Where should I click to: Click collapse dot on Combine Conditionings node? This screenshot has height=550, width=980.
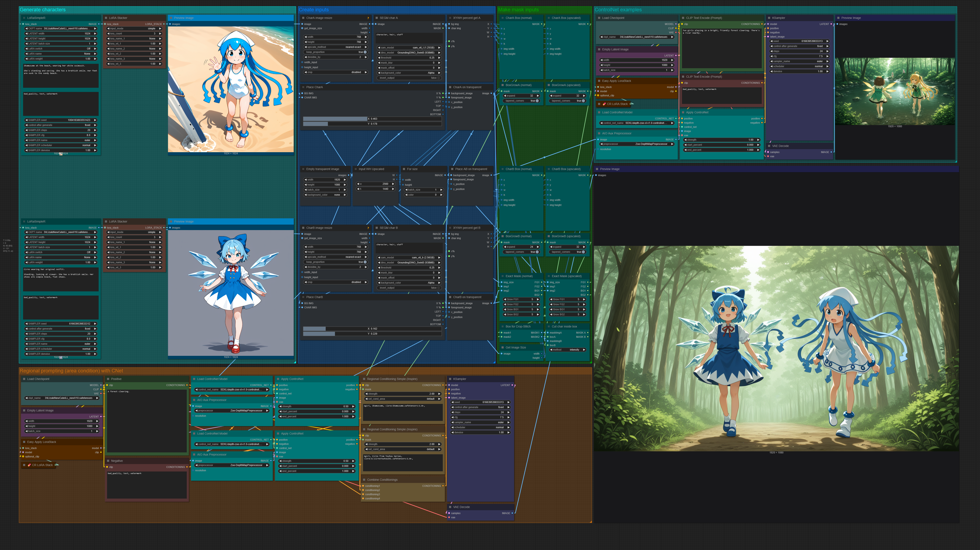[364, 480]
